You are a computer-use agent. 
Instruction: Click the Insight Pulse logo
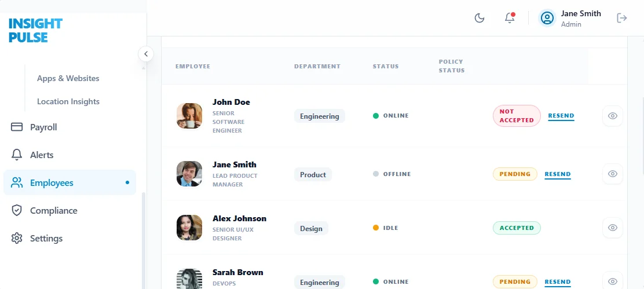35,30
